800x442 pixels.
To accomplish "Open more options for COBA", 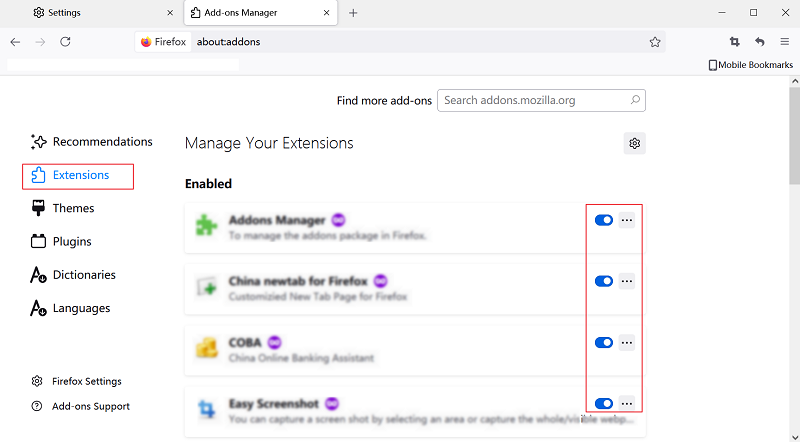I will (x=627, y=342).
